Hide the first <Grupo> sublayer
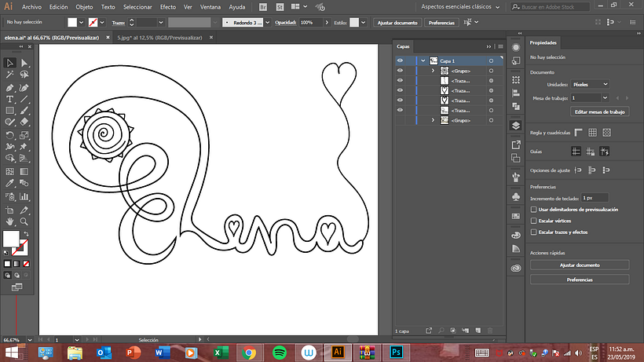644x362 pixels. [400, 71]
